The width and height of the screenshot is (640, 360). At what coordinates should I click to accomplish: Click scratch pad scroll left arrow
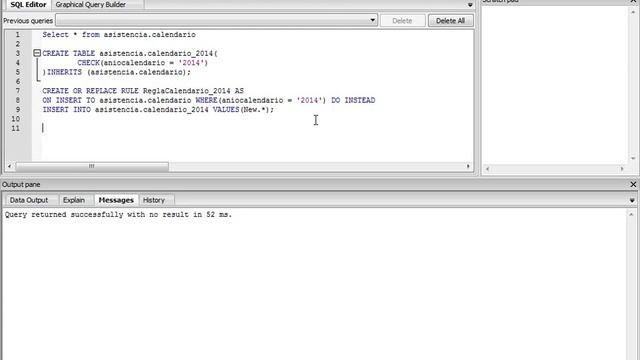[x=487, y=169]
